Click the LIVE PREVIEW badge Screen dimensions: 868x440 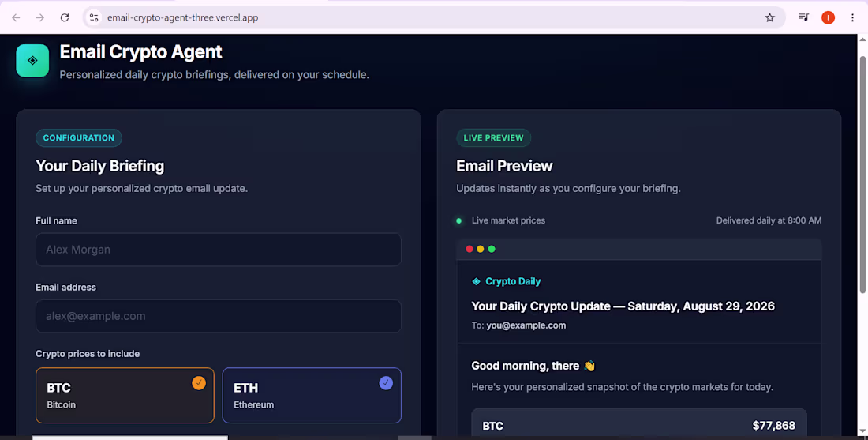493,138
